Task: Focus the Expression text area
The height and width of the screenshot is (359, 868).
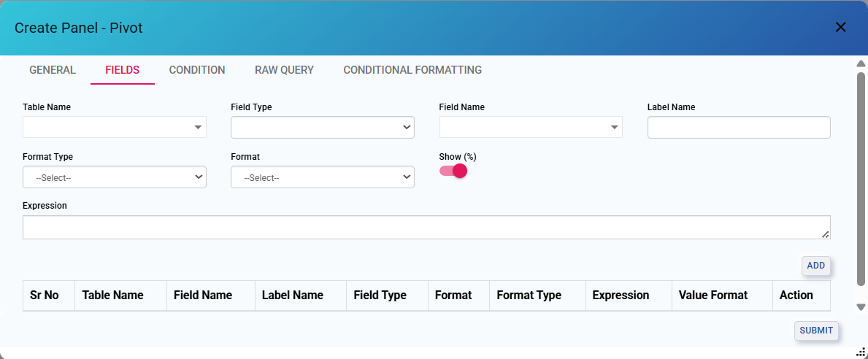Action: click(426, 227)
